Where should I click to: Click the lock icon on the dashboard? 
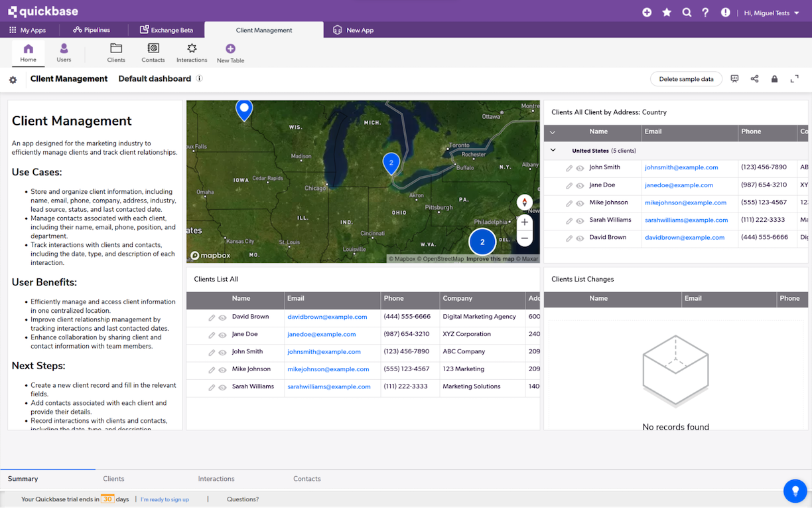[x=774, y=79]
